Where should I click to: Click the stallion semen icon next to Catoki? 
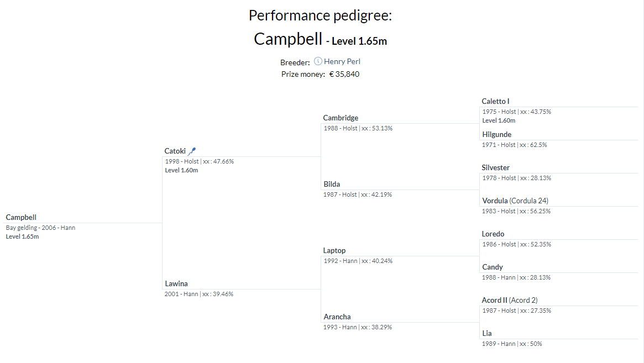click(x=192, y=151)
